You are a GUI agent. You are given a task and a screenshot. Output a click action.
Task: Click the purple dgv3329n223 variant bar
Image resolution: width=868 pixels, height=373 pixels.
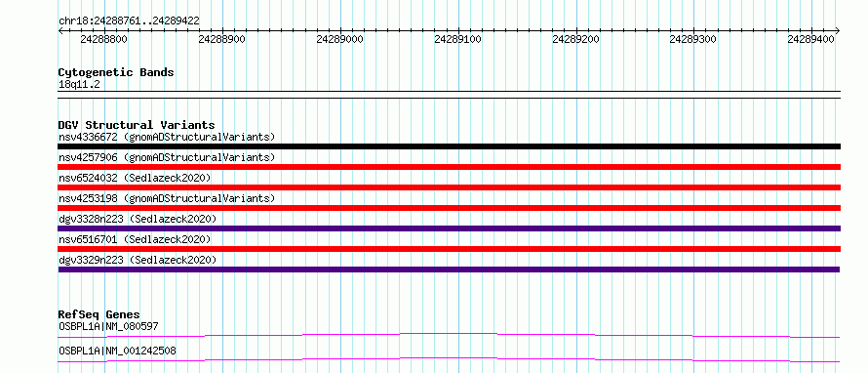(x=449, y=269)
